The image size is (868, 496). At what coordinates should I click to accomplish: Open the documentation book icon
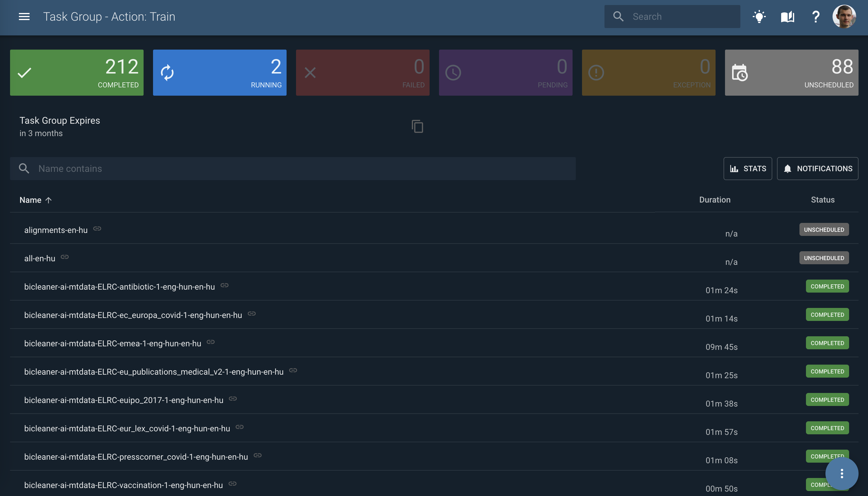pos(788,16)
